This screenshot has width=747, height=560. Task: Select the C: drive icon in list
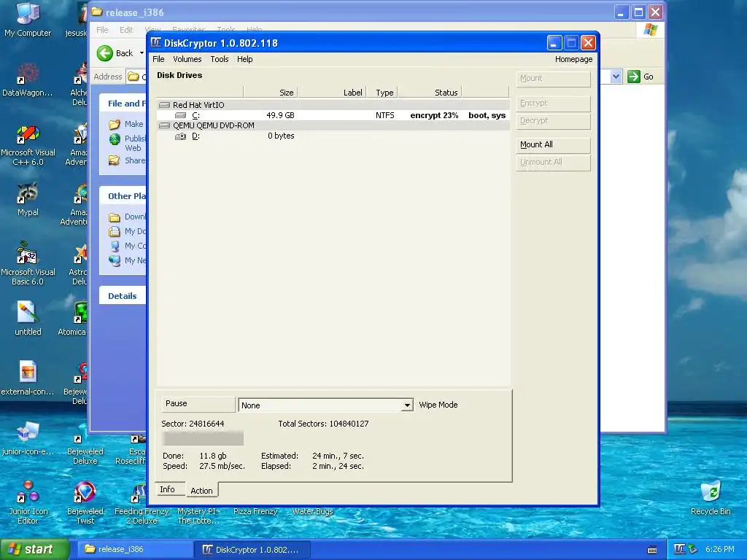(181, 115)
